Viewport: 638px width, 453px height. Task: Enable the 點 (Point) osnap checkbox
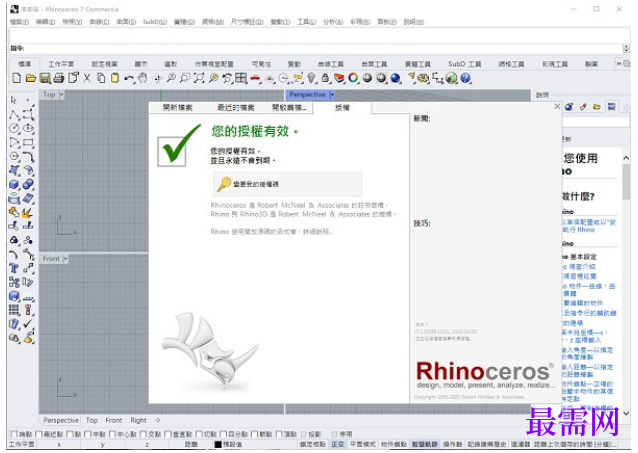point(70,434)
